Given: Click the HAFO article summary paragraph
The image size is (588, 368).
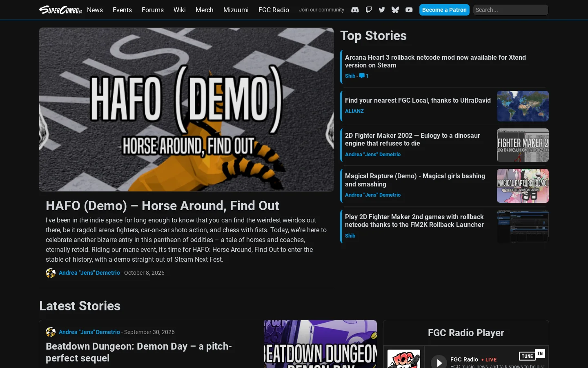Looking at the screenshot, I should [186, 240].
